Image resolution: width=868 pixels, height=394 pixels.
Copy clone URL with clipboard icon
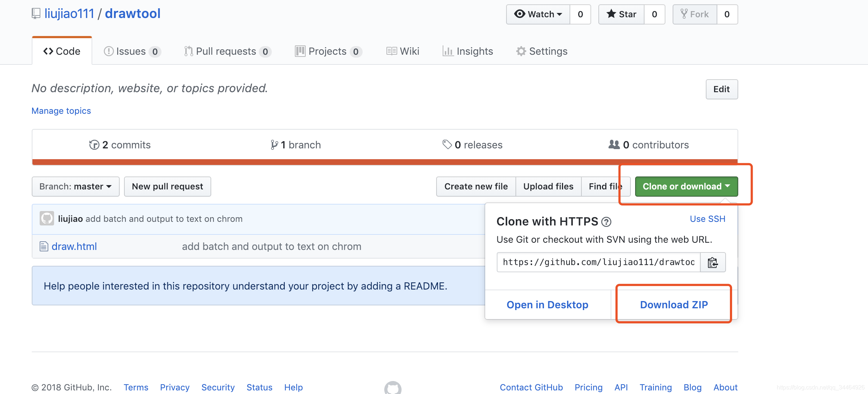tap(713, 263)
